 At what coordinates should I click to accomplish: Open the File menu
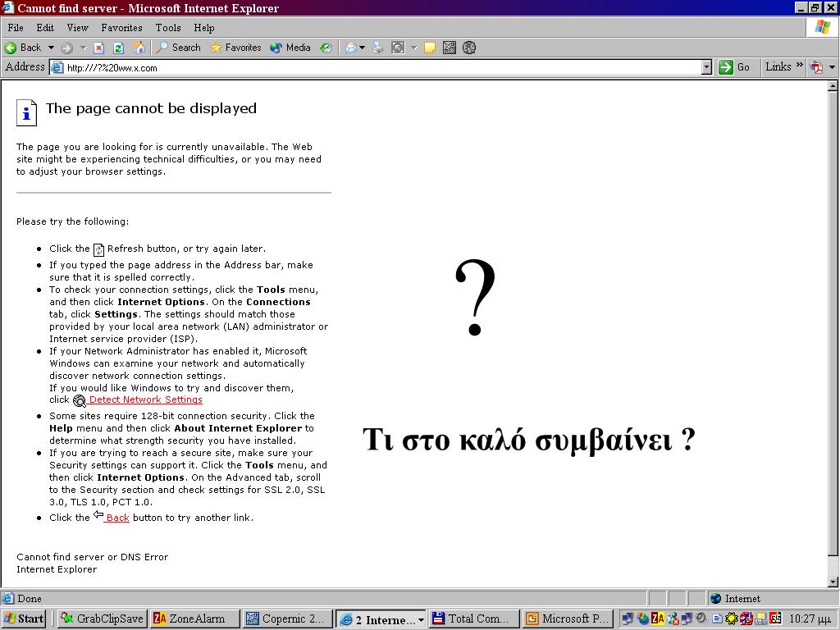click(16, 28)
